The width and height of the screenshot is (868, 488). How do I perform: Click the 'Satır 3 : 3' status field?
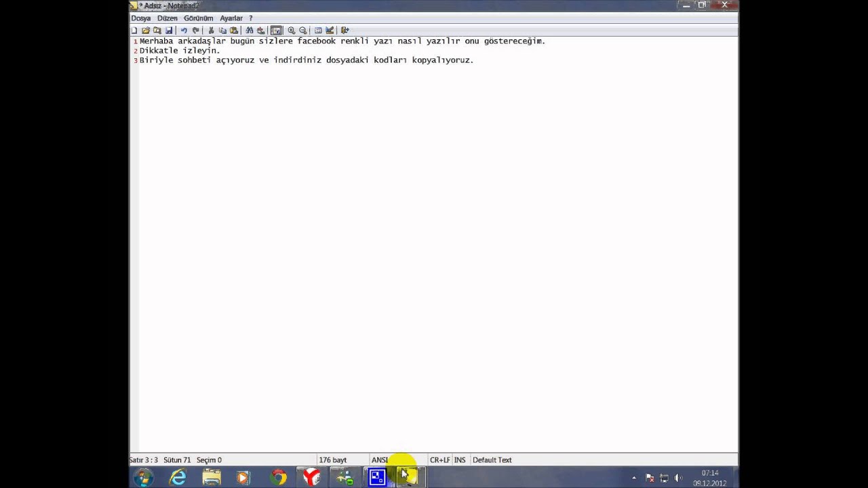tap(144, 460)
